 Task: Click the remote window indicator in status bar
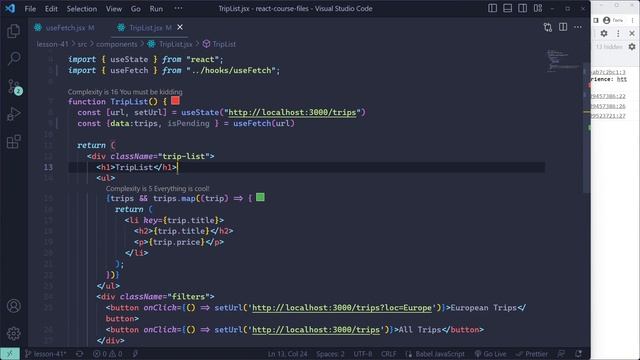10,354
